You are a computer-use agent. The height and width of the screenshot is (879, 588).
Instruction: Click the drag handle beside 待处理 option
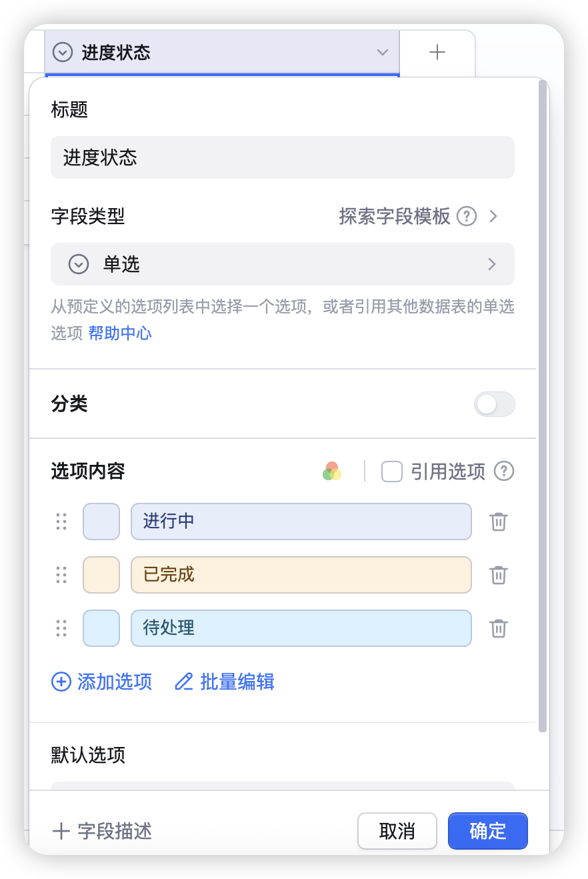(x=61, y=628)
